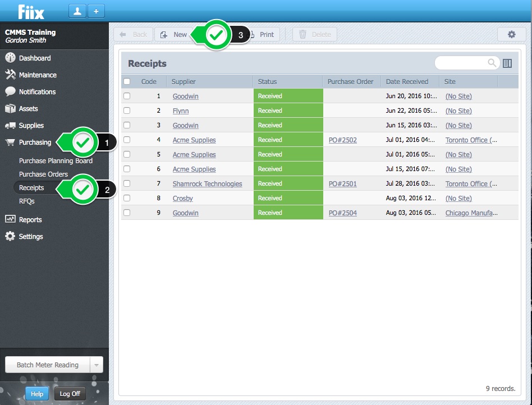Open Notifications from sidebar
The width and height of the screenshot is (532, 405).
pyautogui.click(x=38, y=91)
